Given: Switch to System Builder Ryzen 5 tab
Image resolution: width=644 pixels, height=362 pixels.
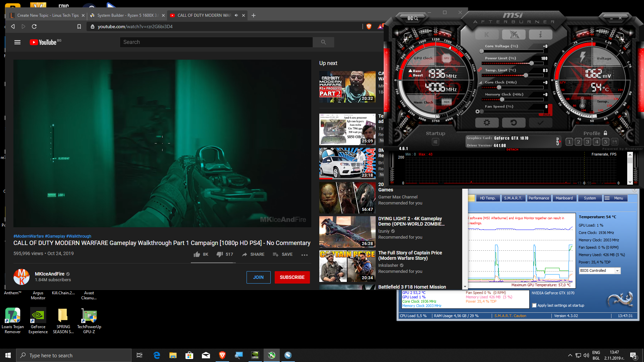Looking at the screenshot, I should (x=127, y=15).
